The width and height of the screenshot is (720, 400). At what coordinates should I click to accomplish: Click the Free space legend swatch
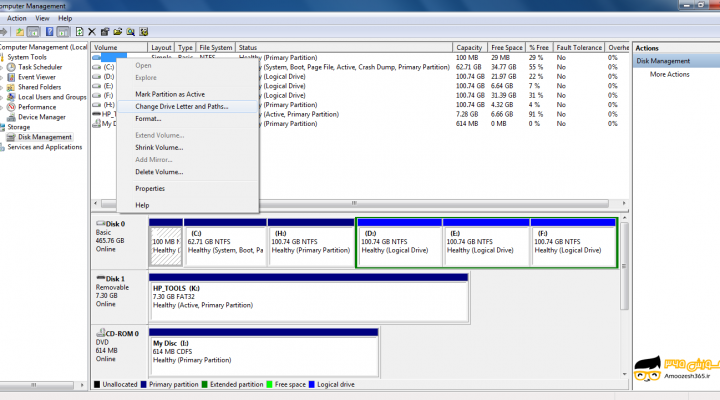[x=269, y=384]
